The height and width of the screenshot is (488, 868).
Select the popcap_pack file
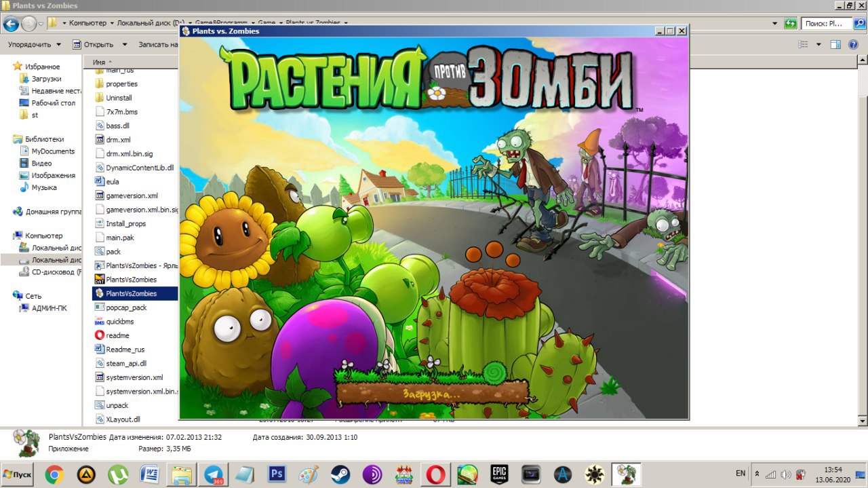(121, 307)
